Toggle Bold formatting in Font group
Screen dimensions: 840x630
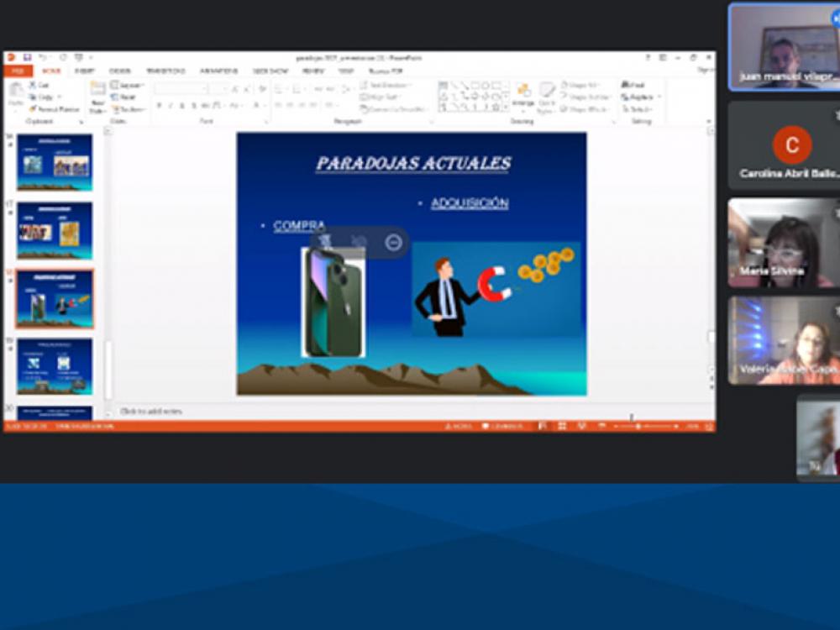[x=159, y=106]
